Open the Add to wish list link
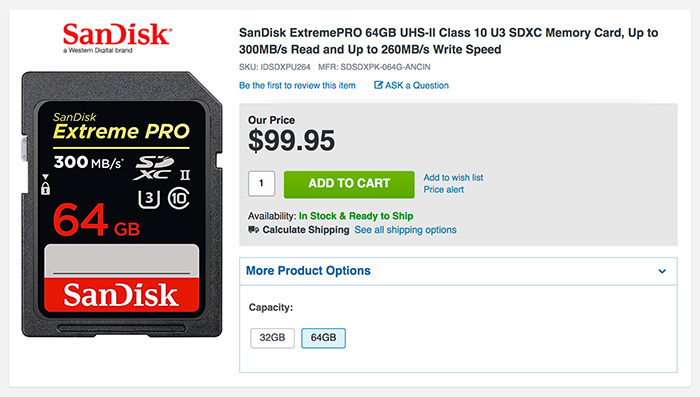The image size is (700, 397). pyautogui.click(x=453, y=177)
